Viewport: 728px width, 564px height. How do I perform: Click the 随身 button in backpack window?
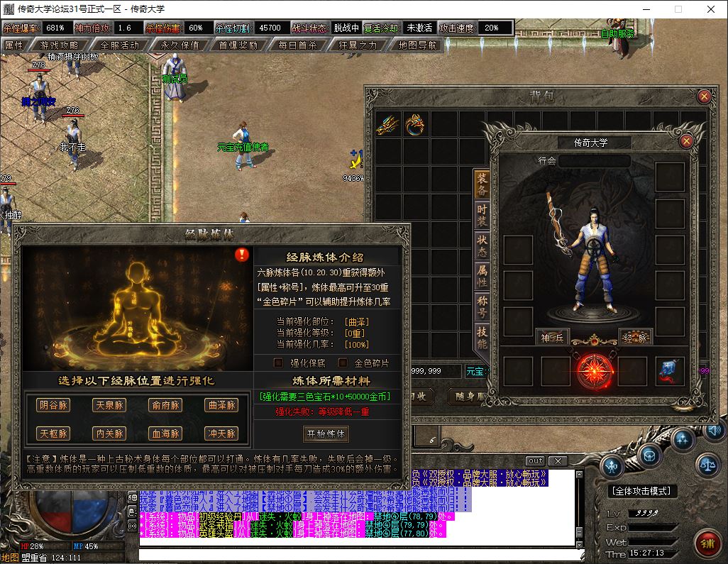[468, 397]
